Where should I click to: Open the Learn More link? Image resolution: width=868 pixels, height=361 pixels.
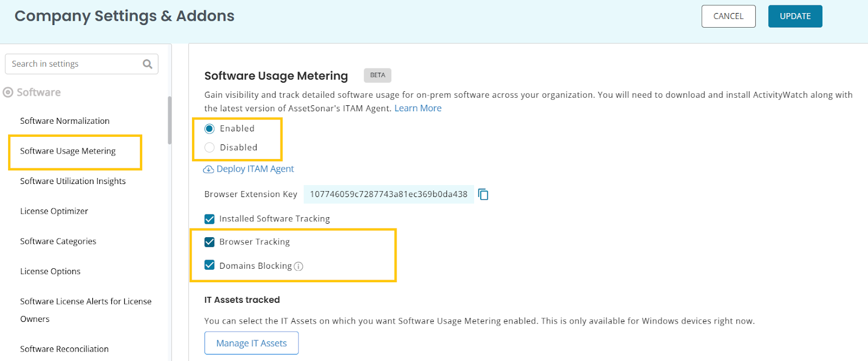click(x=418, y=108)
